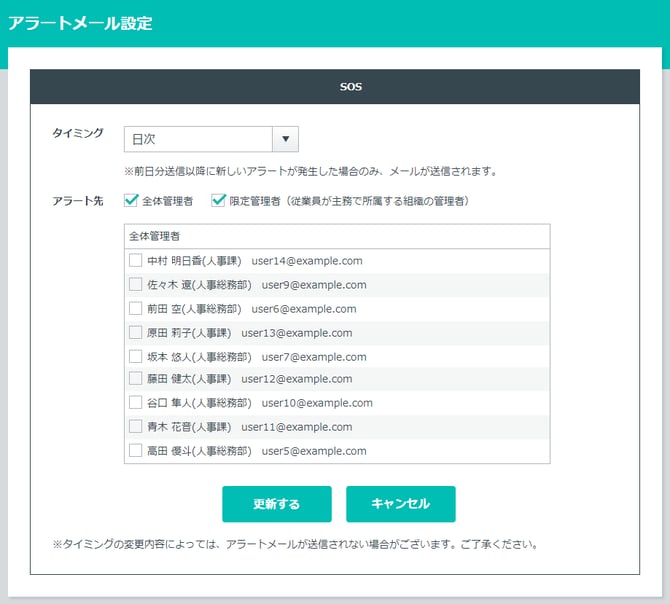Select the checkbox for 前田 空
The height and width of the screenshot is (604, 670).
(x=136, y=309)
